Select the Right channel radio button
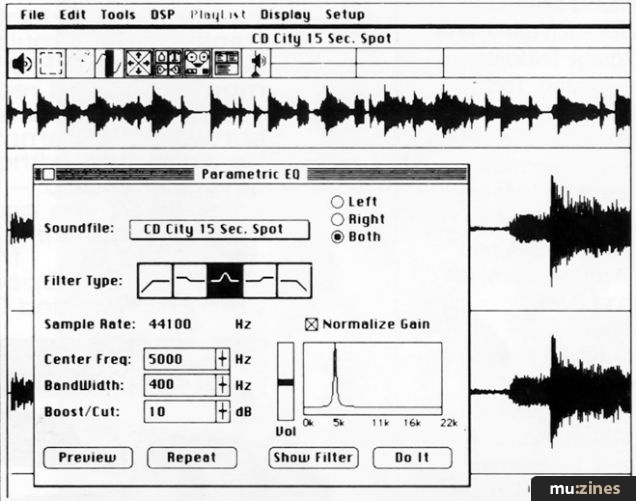636x501 pixels. point(337,219)
